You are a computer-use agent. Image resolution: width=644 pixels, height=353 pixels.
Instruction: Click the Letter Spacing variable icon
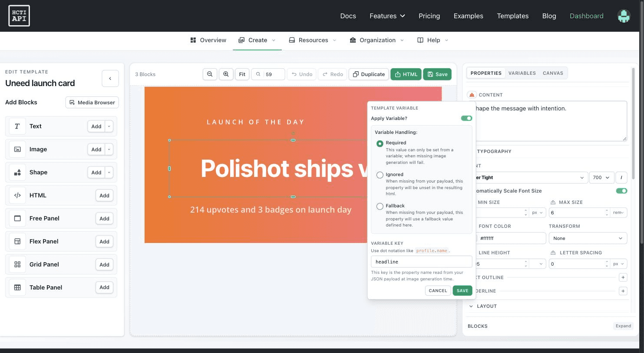[x=553, y=253]
